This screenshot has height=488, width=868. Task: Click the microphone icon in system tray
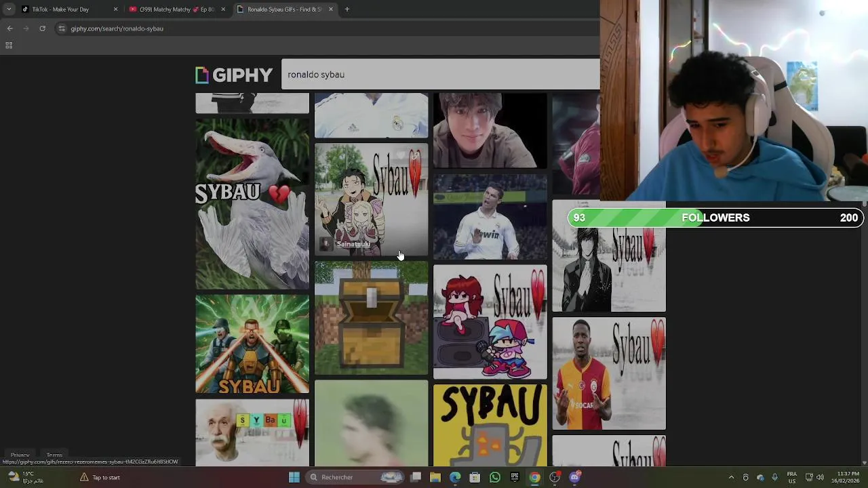coord(774,477)
